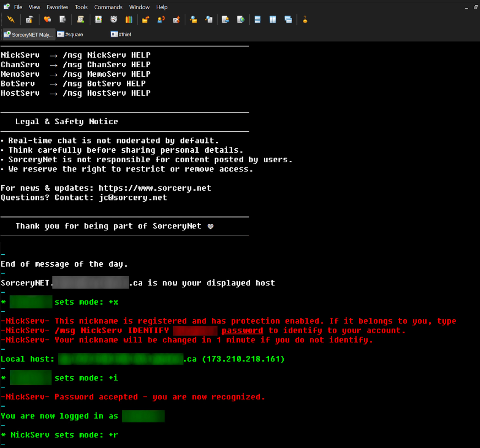Open the URL list globe icon
Image resolution: width=480 pixels, height=448 pixels.
click(240, 19)
